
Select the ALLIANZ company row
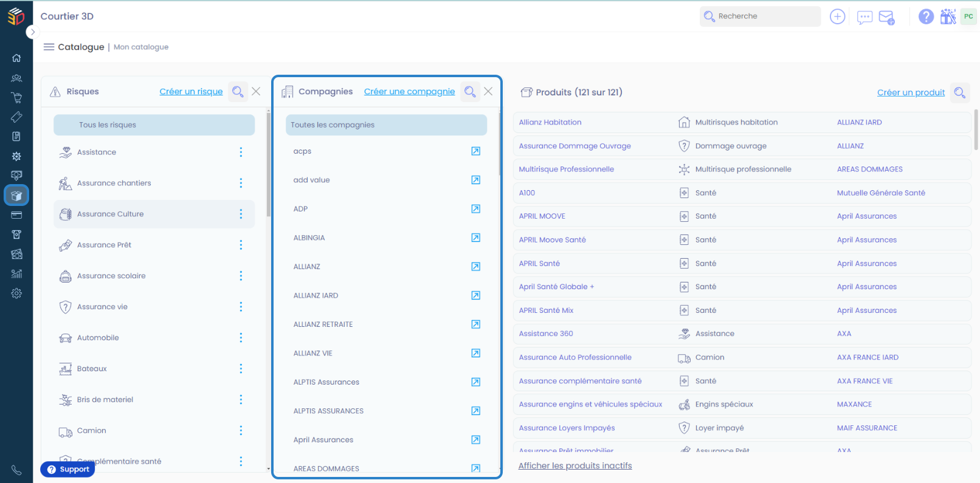(386, 267)
